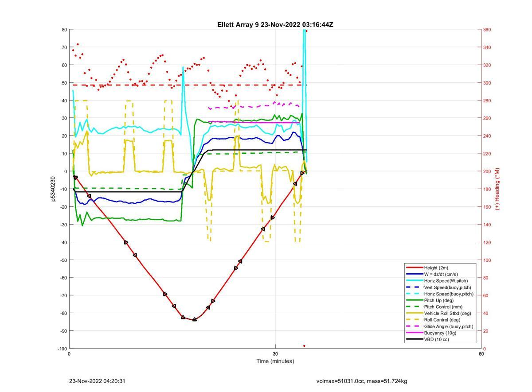This screenshot has height=392, width=532.
Task: Click the right heading axis tick '360'
Action: click(487, 30)
